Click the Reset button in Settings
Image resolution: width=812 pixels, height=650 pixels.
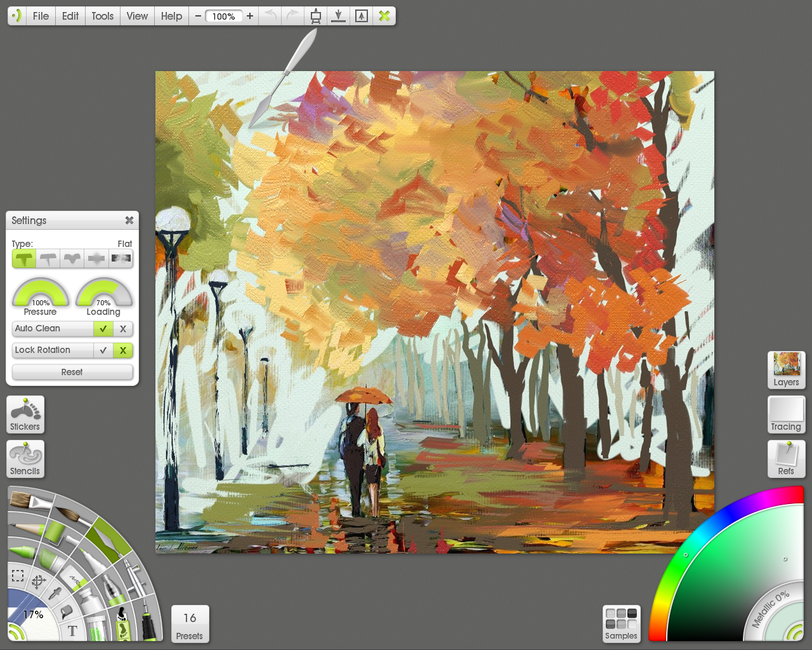72,372
